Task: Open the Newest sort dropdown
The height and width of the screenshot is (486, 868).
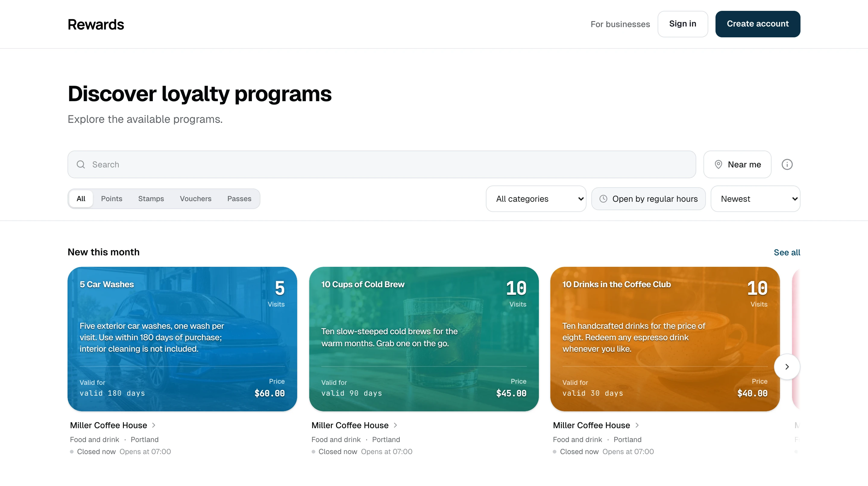Action: (755, 199)
